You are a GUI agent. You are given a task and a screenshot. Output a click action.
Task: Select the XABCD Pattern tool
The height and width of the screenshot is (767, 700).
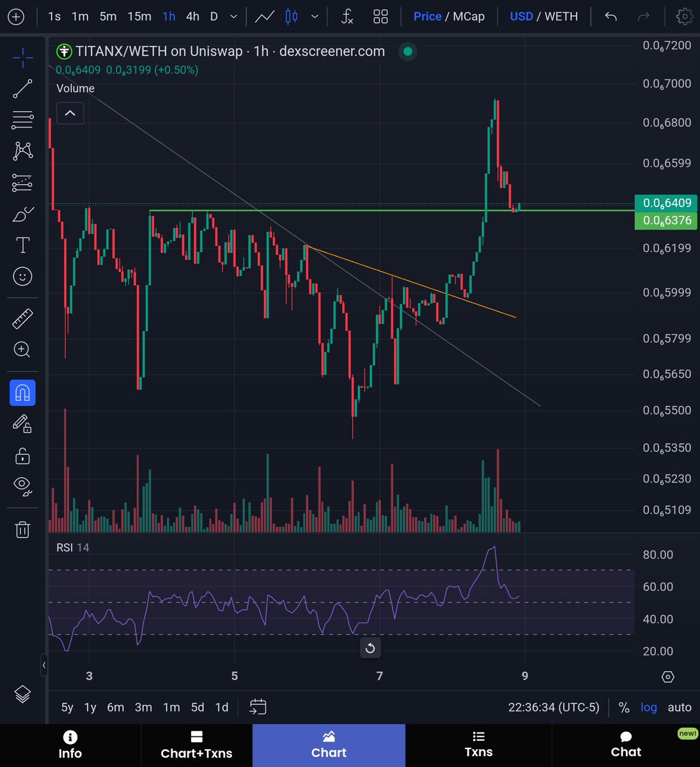pos(22,151)
